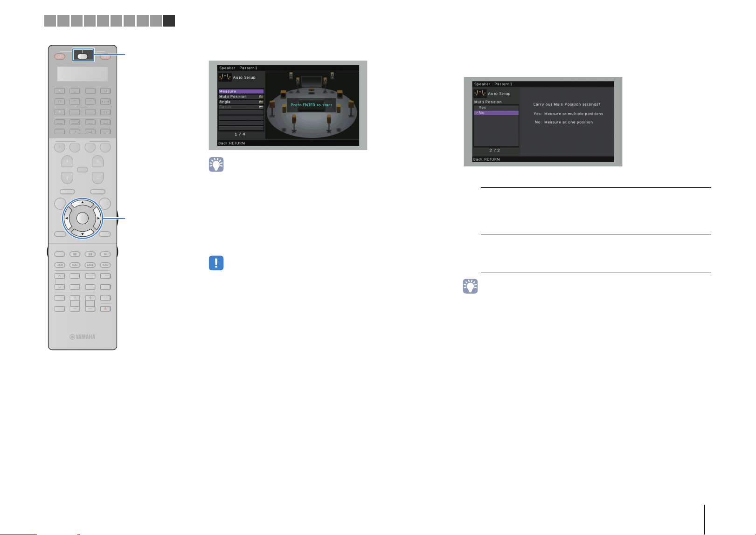Click the round center button of the cursor pad
This screenshot has height=535, width=756.
coord(82,218)
